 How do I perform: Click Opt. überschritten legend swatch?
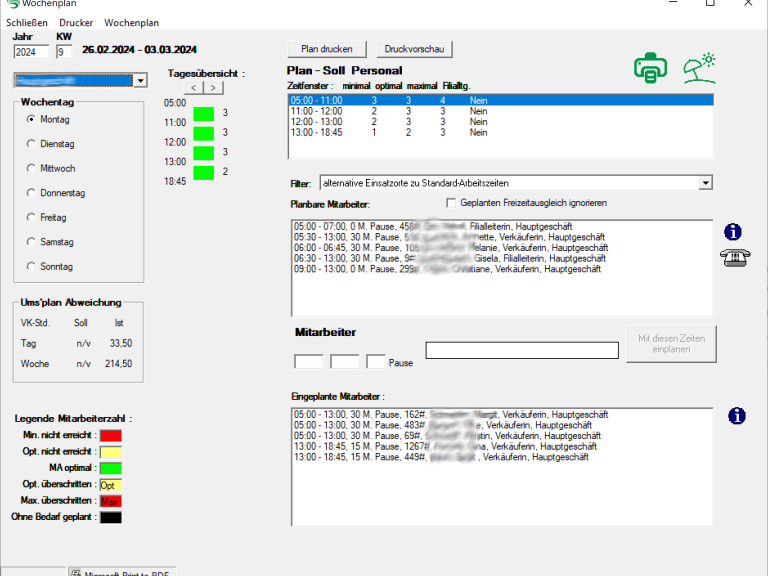click(x=111, y=485)
